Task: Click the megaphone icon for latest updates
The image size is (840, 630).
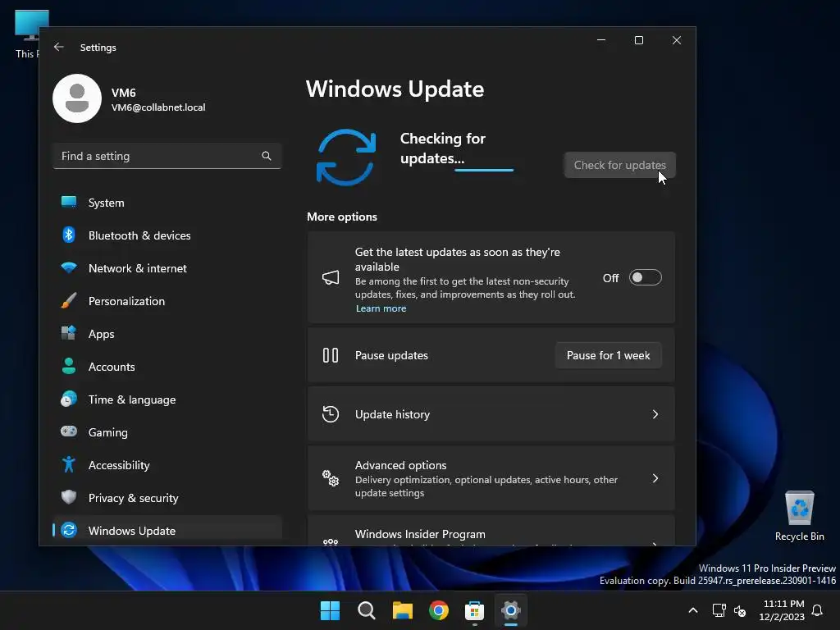Action: pos(331,277)
